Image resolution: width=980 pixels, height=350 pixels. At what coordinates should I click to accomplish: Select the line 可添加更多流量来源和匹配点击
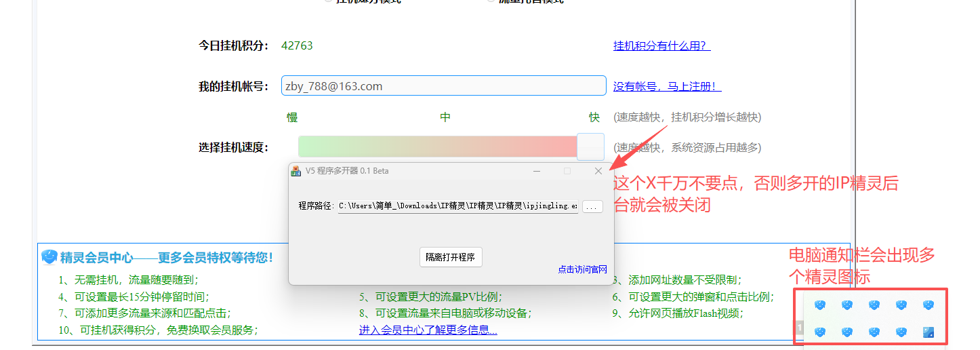pyautogui.click(x=144, y=313)
